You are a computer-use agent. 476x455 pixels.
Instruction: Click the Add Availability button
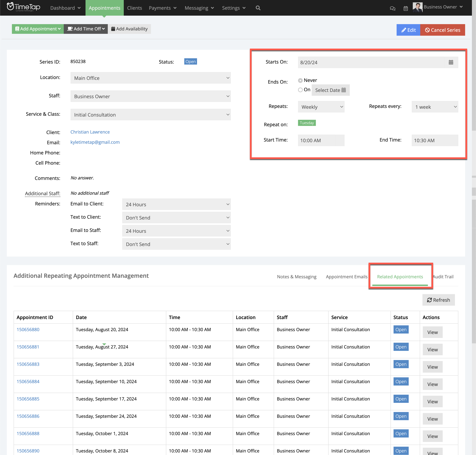[129, 29]
